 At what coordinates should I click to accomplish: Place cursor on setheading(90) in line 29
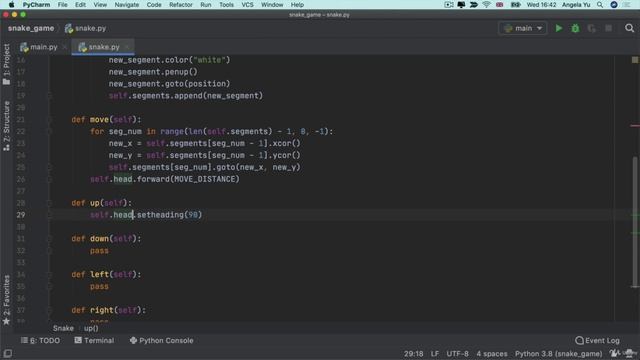point(169,215)
